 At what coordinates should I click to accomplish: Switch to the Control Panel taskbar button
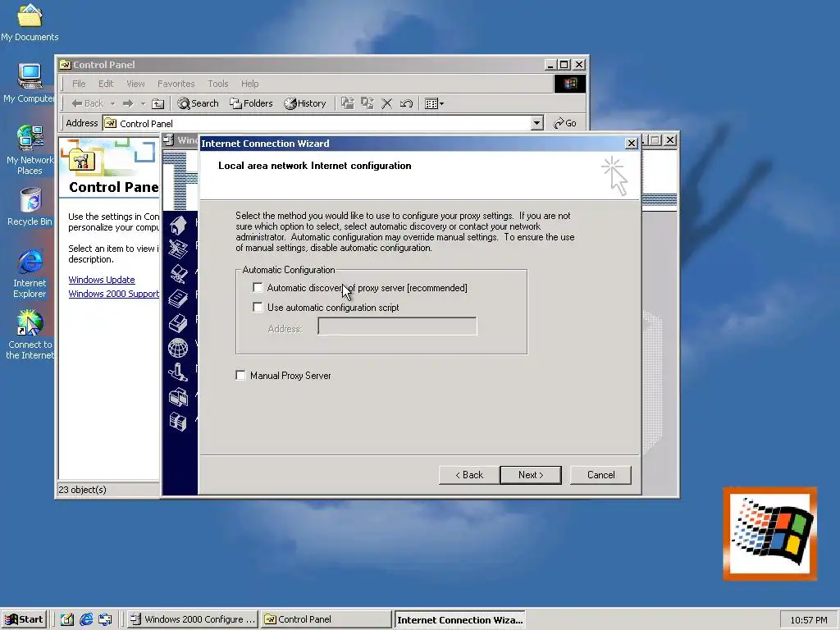point(326,619)
